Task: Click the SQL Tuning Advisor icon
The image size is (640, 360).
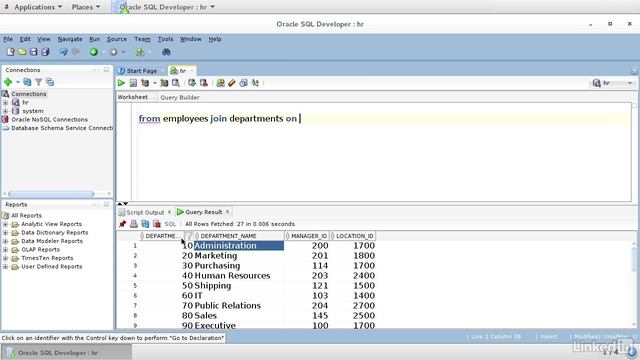Action: [x=176, y=83]
